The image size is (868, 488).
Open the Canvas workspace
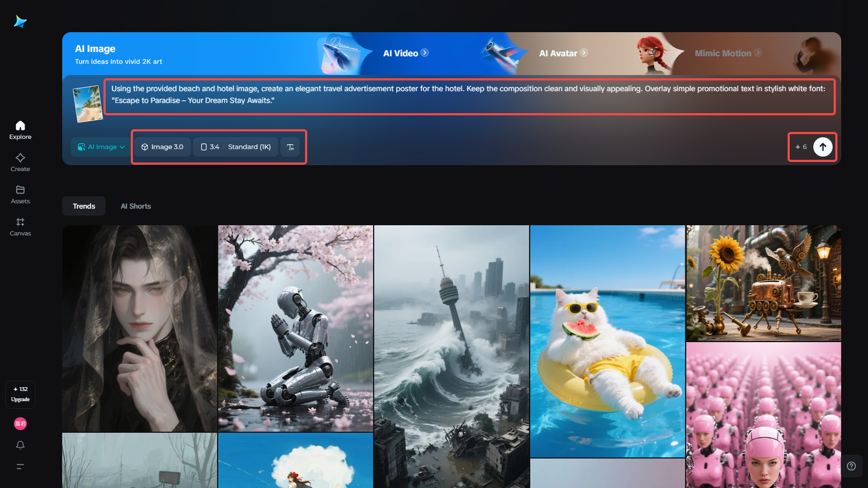tap(20, 227)
